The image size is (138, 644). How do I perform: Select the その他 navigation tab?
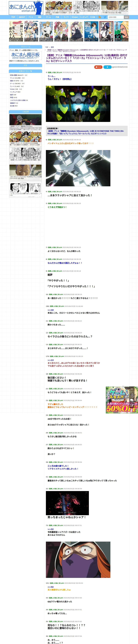92,17
